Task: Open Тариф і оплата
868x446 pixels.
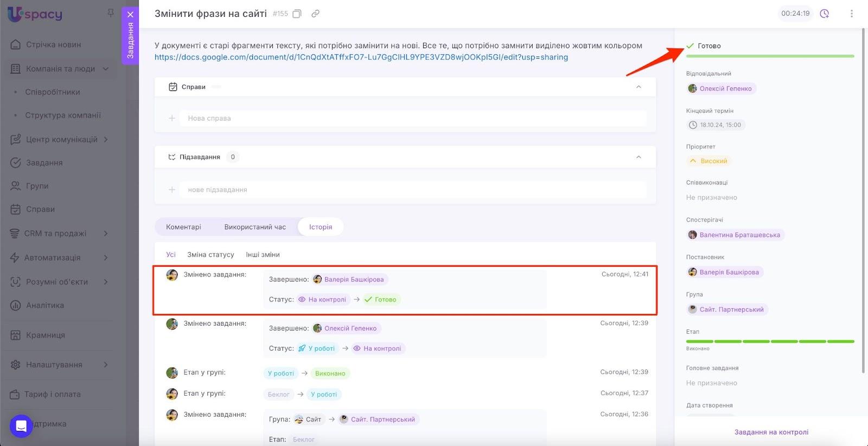Action: (53, 395)
